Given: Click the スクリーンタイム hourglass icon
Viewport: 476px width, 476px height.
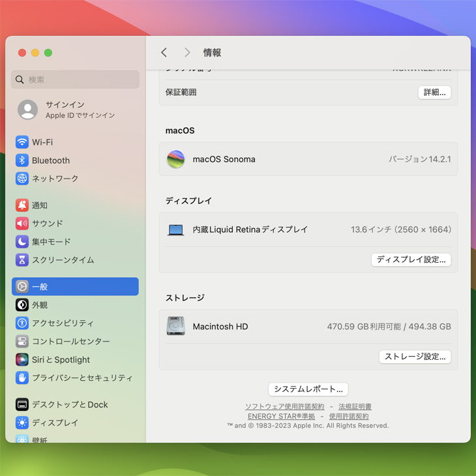Looking at the screenshot, I should pyautogui.click(x=22, y=260).
